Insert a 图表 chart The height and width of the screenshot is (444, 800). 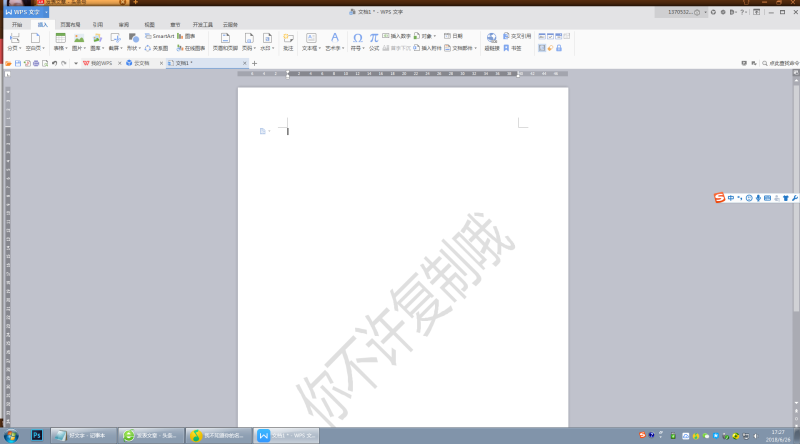tap(186, 36)
